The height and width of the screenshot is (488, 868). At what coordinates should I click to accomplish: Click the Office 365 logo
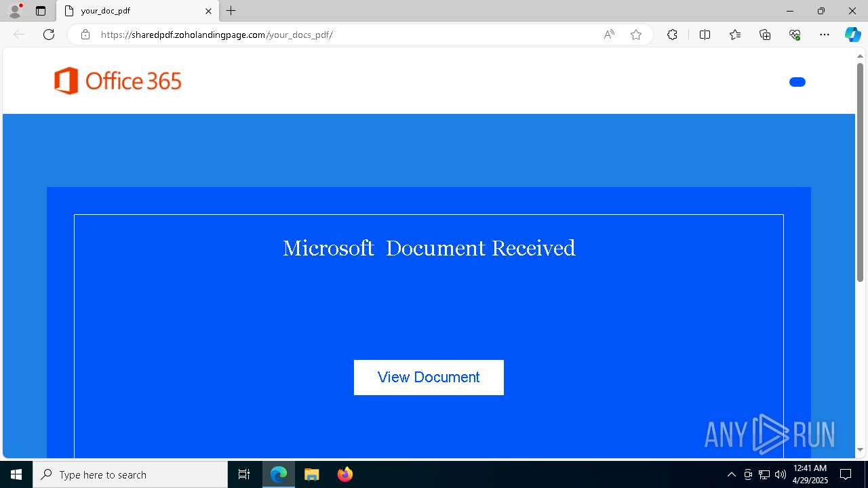coord(118,81)
